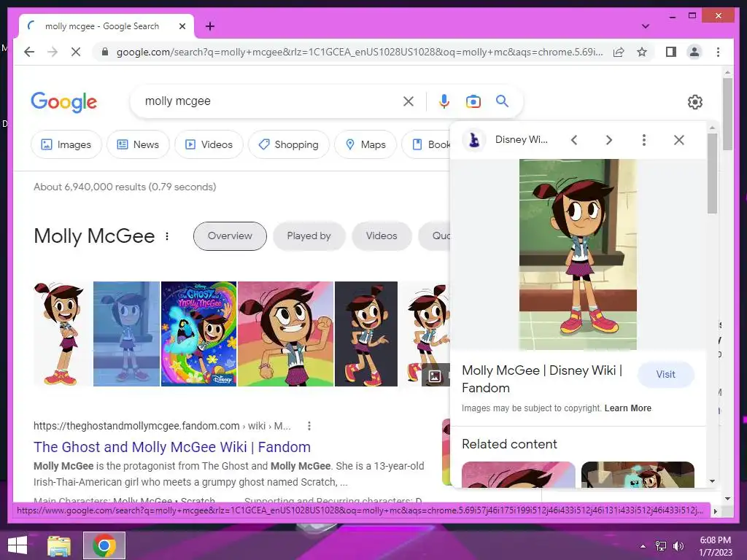This screenshot has height=560, width=747.
Task: Open the clock and date in the taskbar
Action: click(715, 546)
